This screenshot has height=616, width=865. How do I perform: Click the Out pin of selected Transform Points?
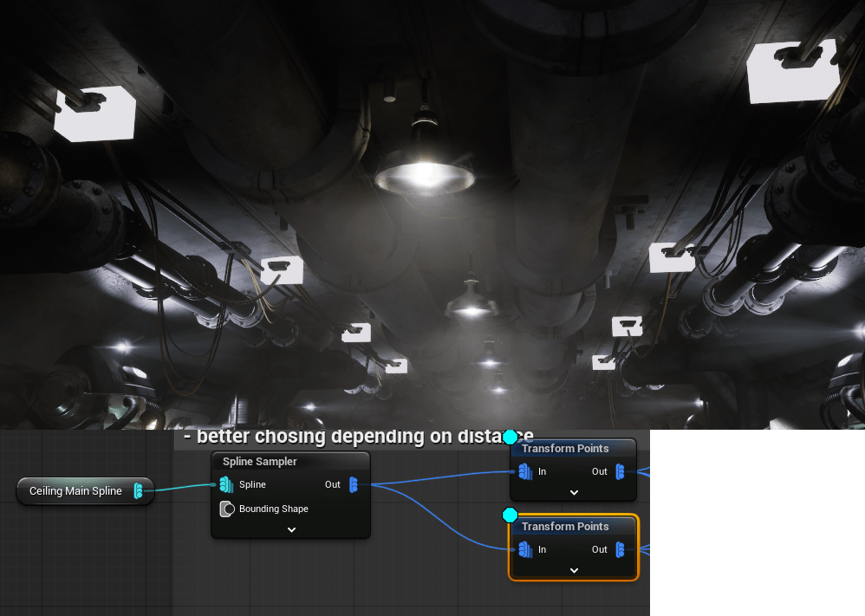coord(620,549)
